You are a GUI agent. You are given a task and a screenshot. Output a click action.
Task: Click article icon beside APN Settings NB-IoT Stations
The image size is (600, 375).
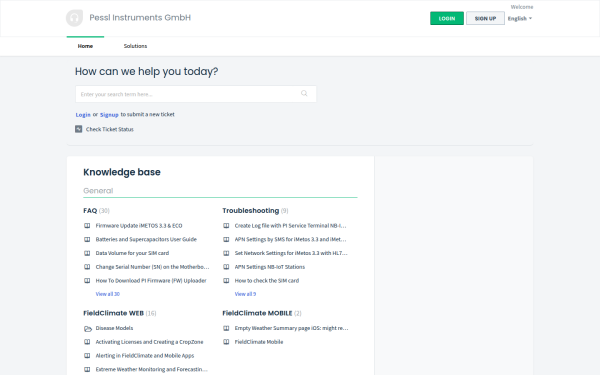point(226,267)
